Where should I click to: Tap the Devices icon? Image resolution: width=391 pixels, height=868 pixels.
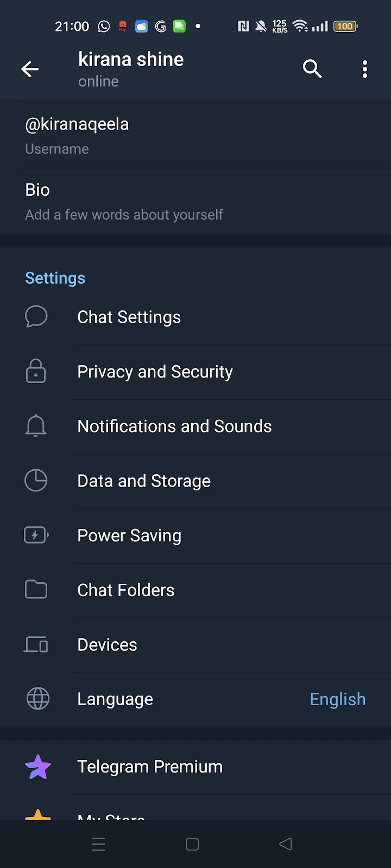[36, 644]
